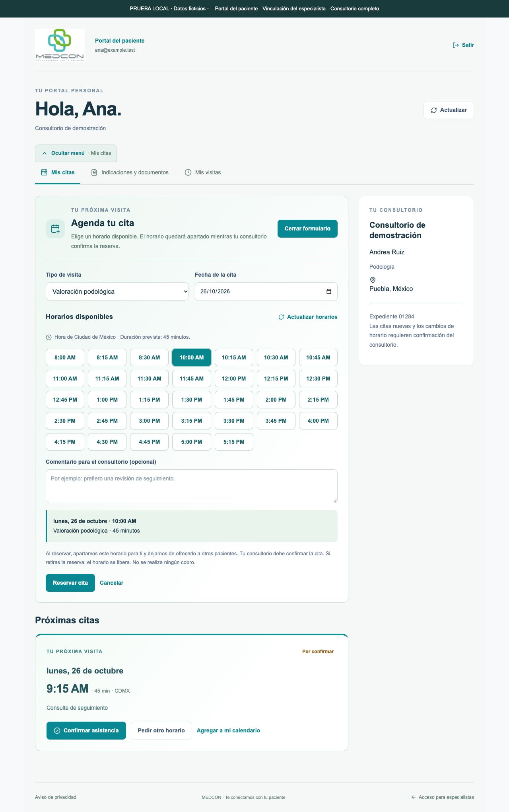Pick the 2:30 PM time slot
Viewport: 509px width, 812px height.
coord(65,421)
